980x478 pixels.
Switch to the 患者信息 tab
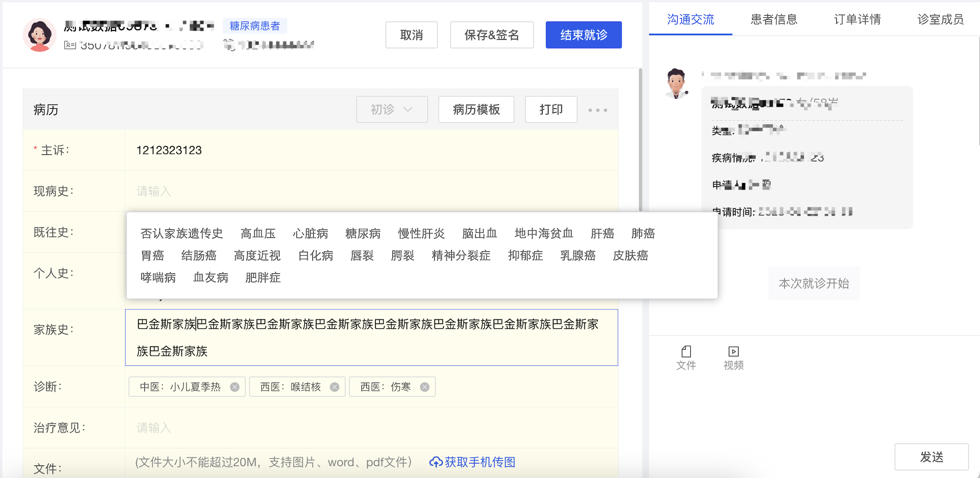click(774, 19)
